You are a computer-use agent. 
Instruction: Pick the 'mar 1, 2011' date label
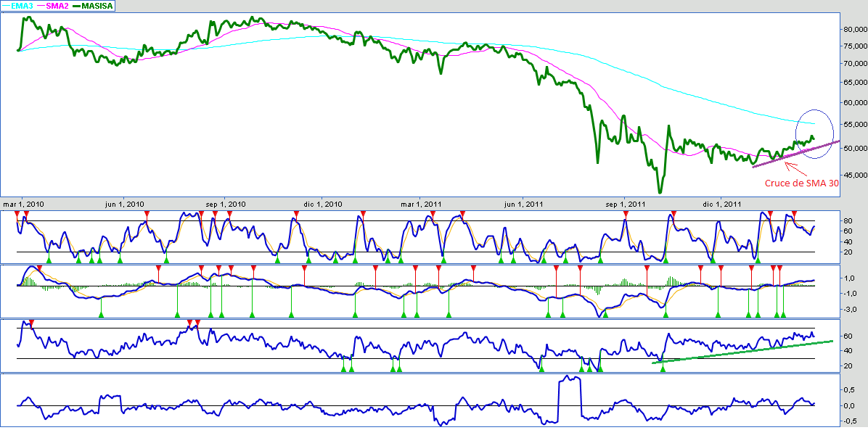(x=421, y=204)
